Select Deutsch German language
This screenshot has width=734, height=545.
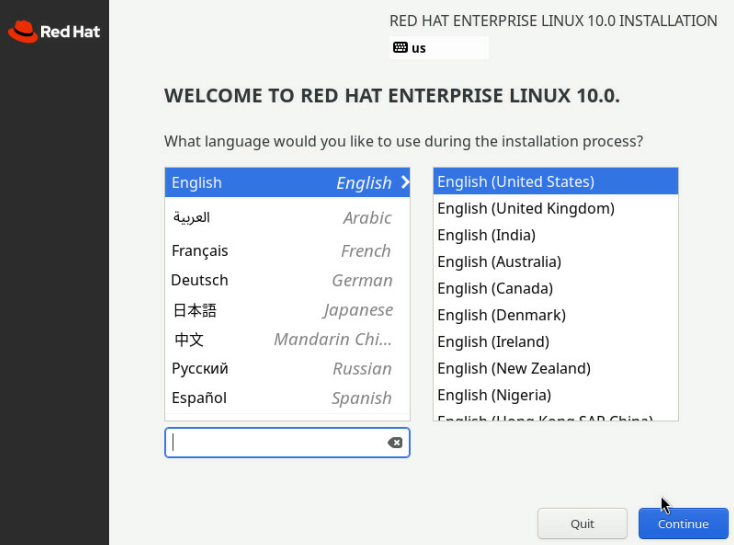tap(287, 280)
